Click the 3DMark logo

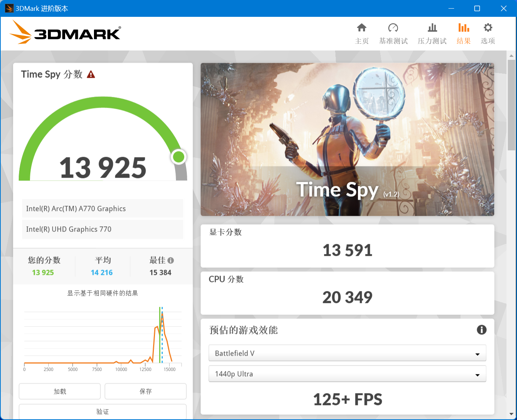click(65, 33)
